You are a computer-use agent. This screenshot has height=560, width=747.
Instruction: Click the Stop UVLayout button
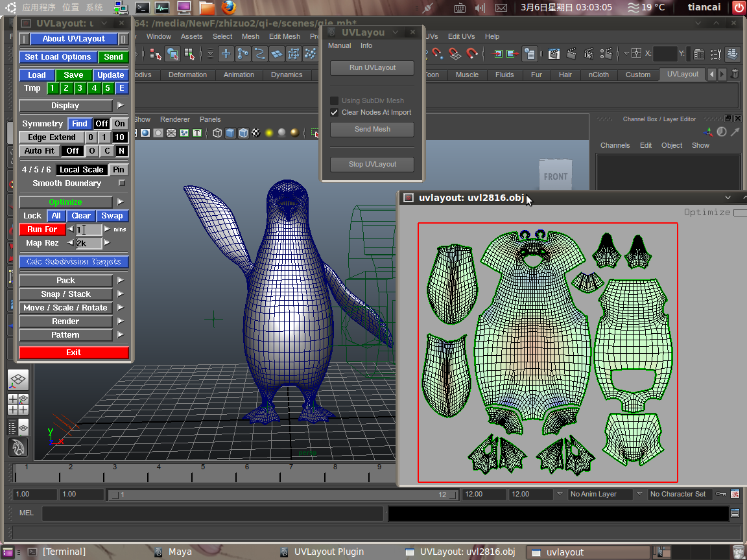tap(372, 164)
